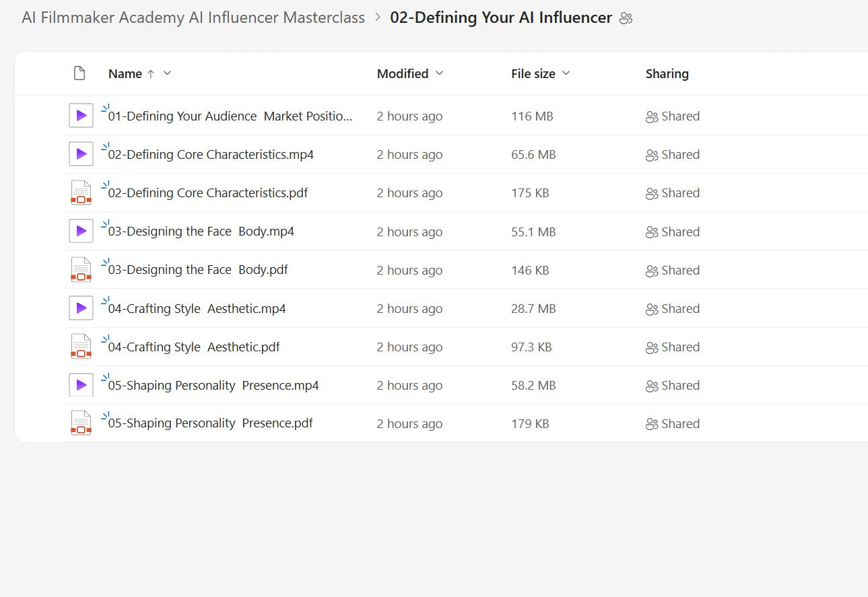Click the PDF icon for 03-Designing the Face Body.pdf
Viewport: 868px width, 597px height.
[x=81, y=270]
